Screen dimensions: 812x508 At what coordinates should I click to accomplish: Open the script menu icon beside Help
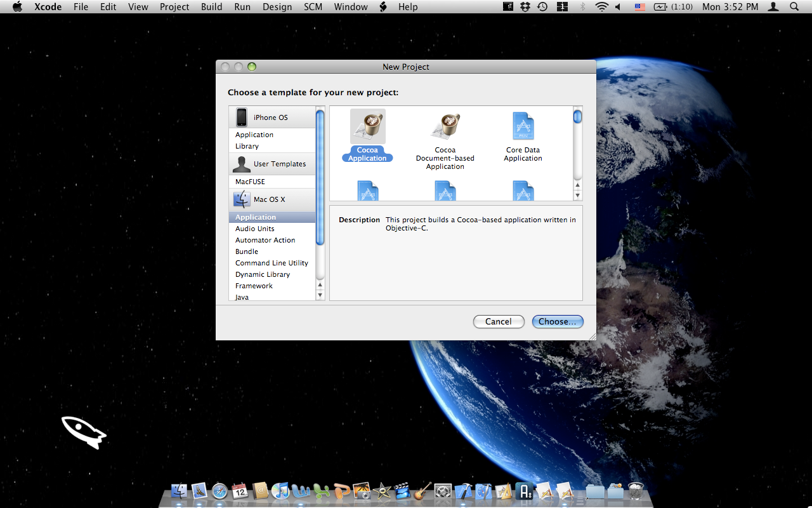coord(383,7)
